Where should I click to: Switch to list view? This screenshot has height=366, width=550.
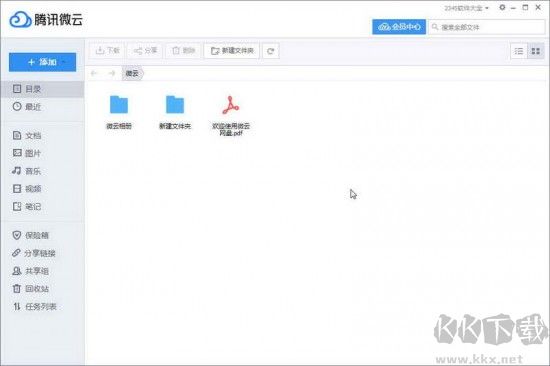pyautogui.click(x=519, y=51)
